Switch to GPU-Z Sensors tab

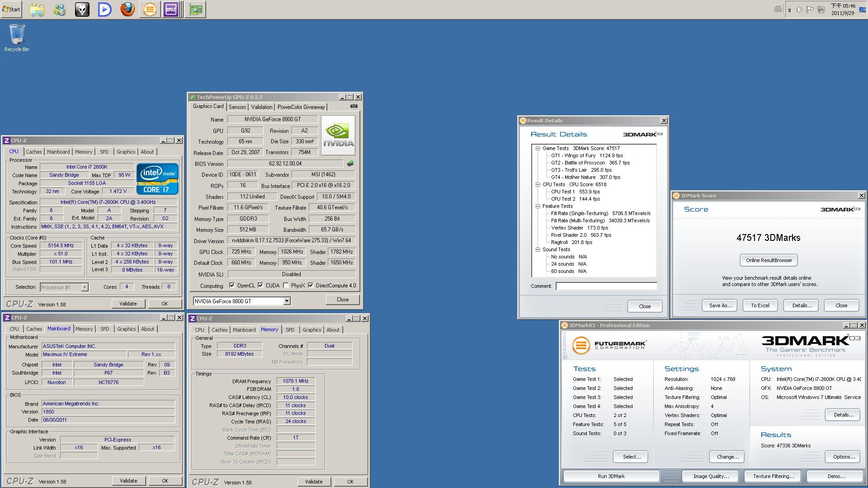(237, 107)
